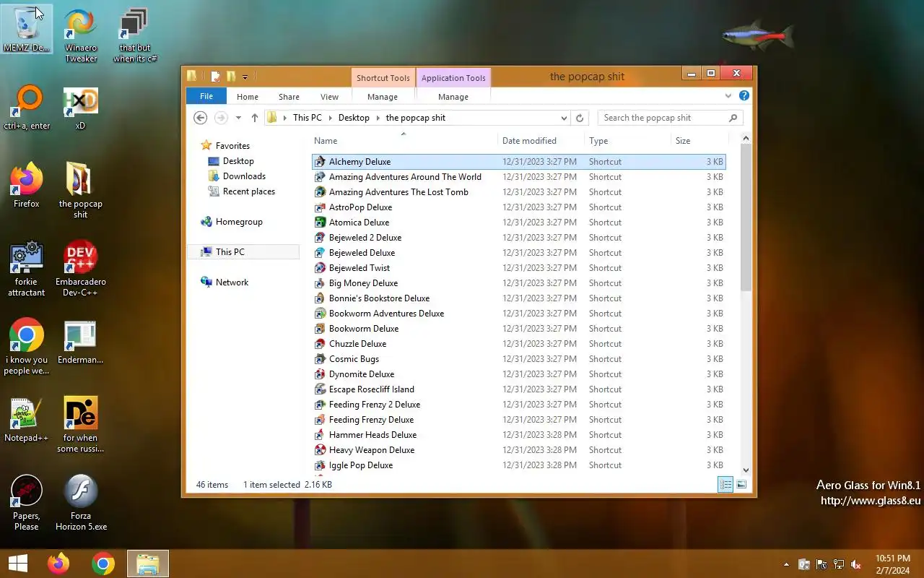Click File Explorer taskbar button
The height and width of the screenshot is (578, 924).
[x=148, y=564]
